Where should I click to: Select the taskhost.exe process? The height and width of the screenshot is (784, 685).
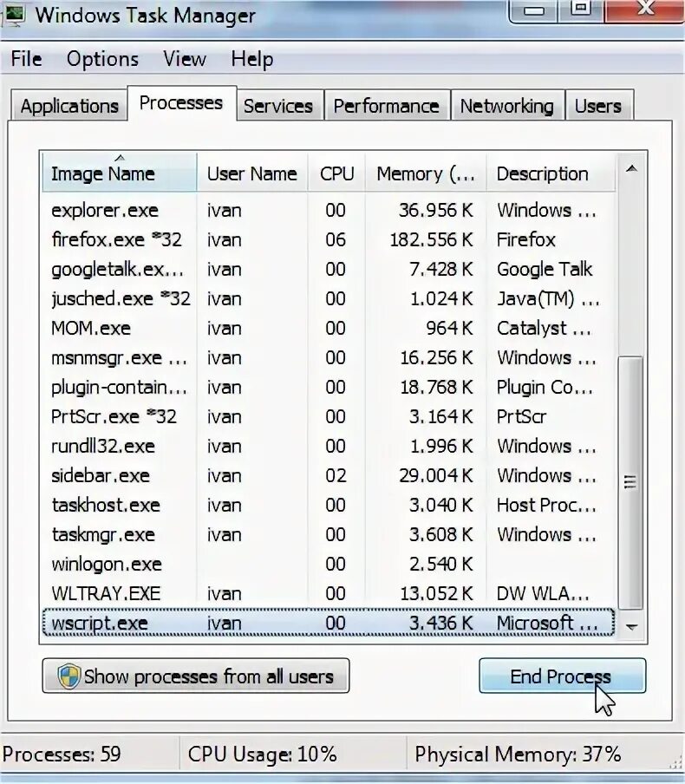329,505
